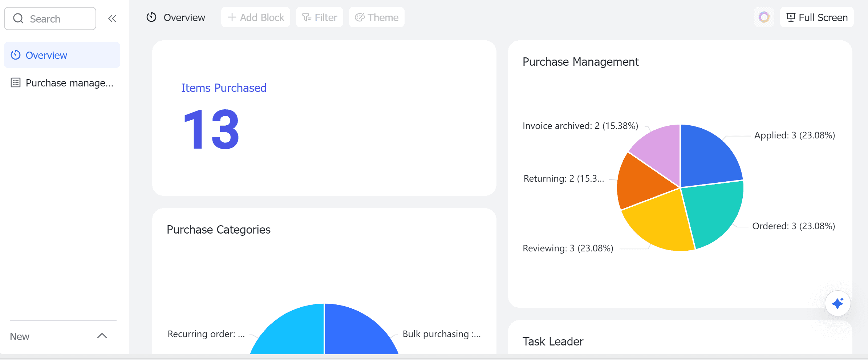
Task: Click the Items Purchased number 13
Action: [x=211, y=129]
